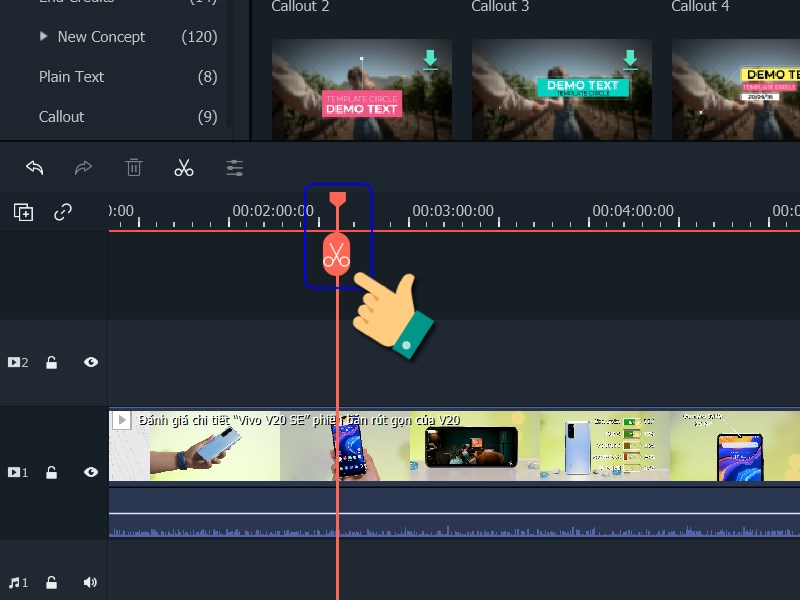This screenshot has width=800, height=600.
Task: Mute the audio track speaker toggle
Action: (91, 582)
